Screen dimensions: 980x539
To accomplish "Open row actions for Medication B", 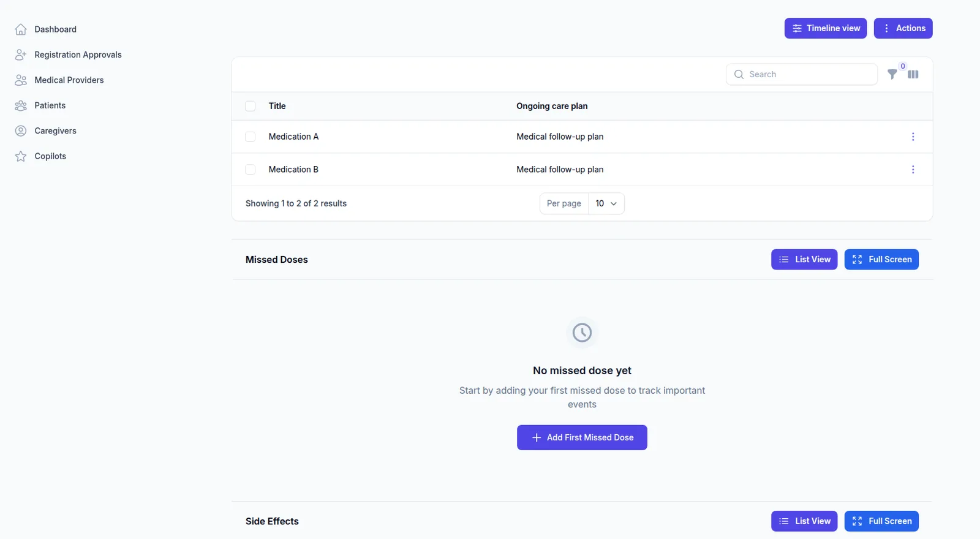I will [x=913, y=170].
